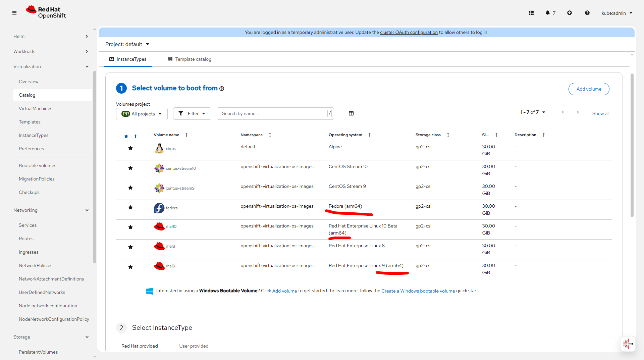The width and height of the screenshot is (644, 360).
Task: Toggle favorite star for cirros
Action: coord(130,148)
